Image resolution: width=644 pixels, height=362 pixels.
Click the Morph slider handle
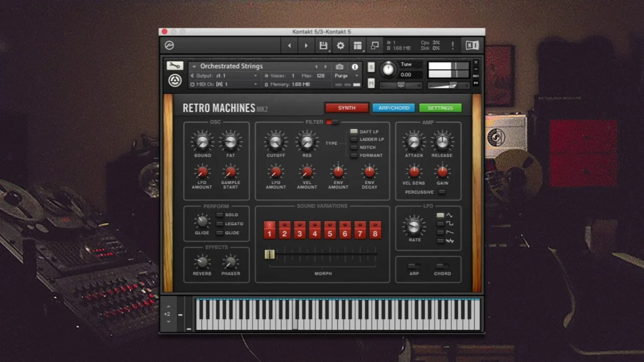click(269, 254)
